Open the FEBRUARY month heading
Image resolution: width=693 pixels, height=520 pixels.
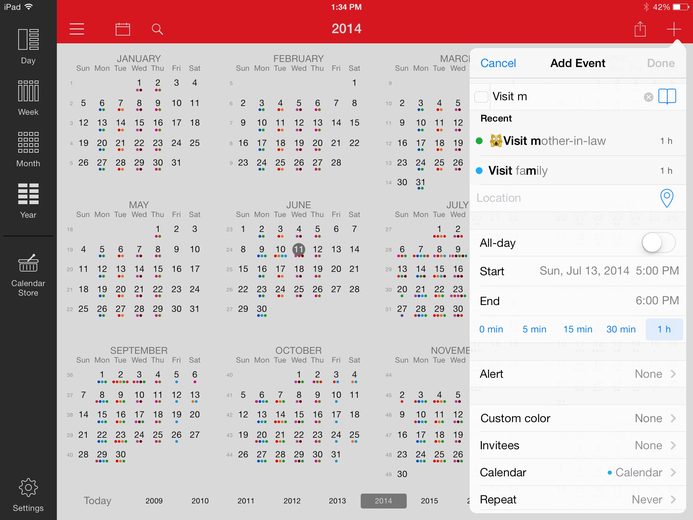coord(298,58)
